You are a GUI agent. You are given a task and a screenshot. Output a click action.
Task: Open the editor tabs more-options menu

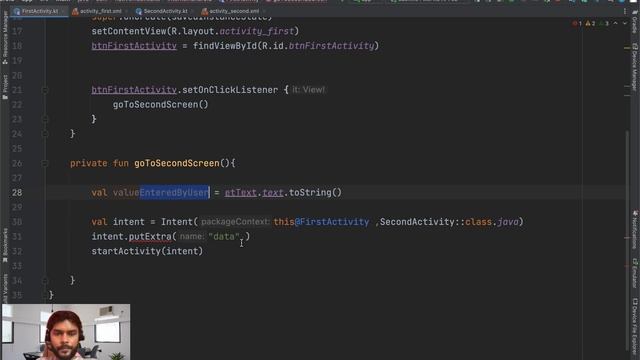[x=624, y=11]
